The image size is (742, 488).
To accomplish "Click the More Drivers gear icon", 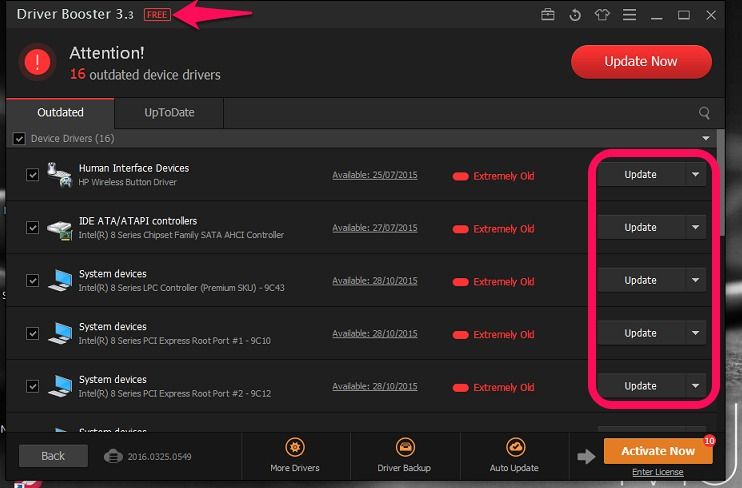I will point(295,447).
